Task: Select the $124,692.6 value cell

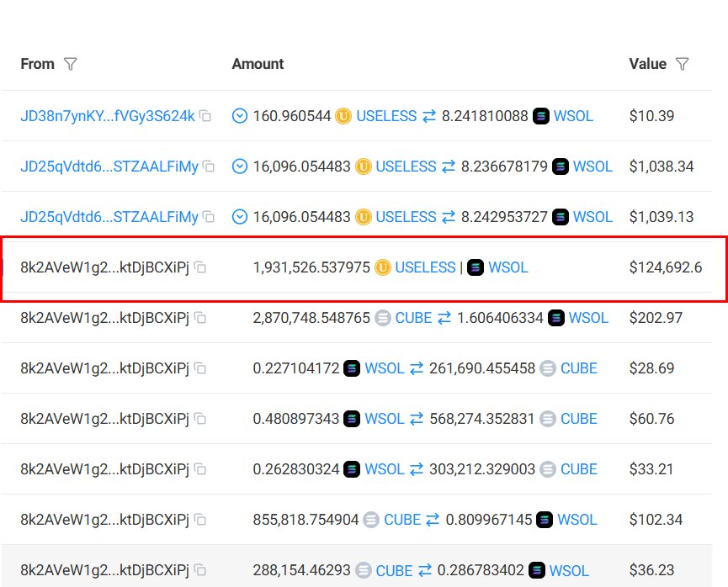Action: point(666,267)
